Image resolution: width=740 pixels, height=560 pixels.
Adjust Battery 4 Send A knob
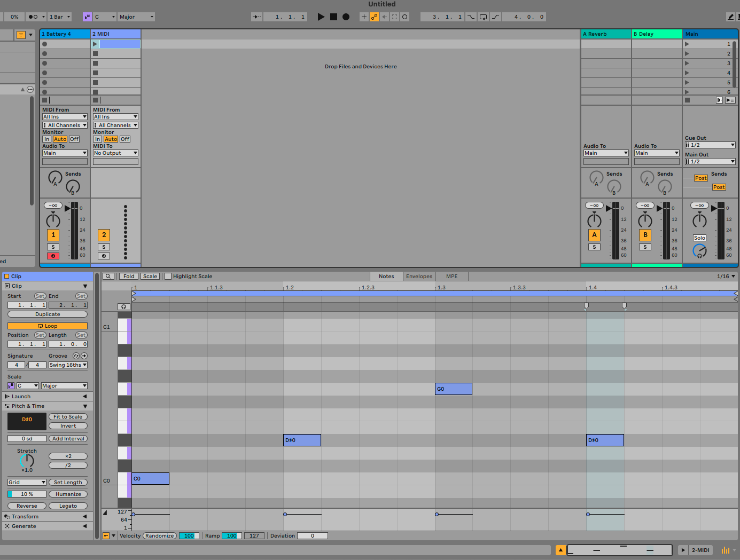pyautogui.click(x=55, y=178)
